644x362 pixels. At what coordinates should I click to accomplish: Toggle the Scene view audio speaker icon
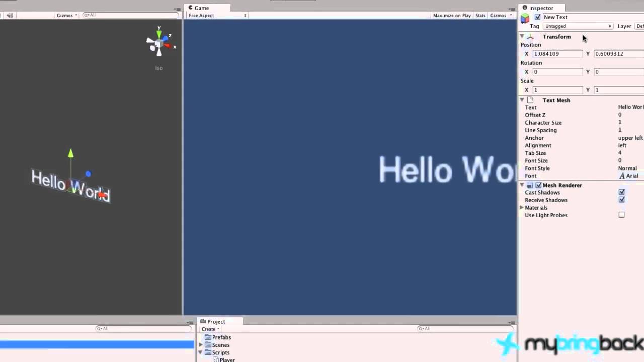[10, 15]
